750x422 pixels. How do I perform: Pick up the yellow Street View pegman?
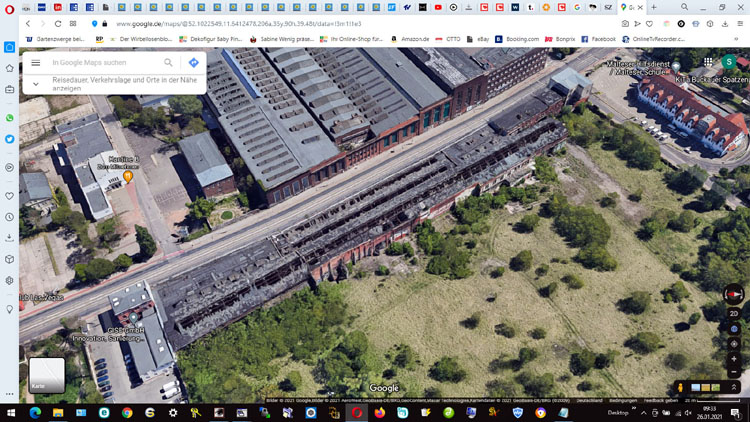[680, 387]
